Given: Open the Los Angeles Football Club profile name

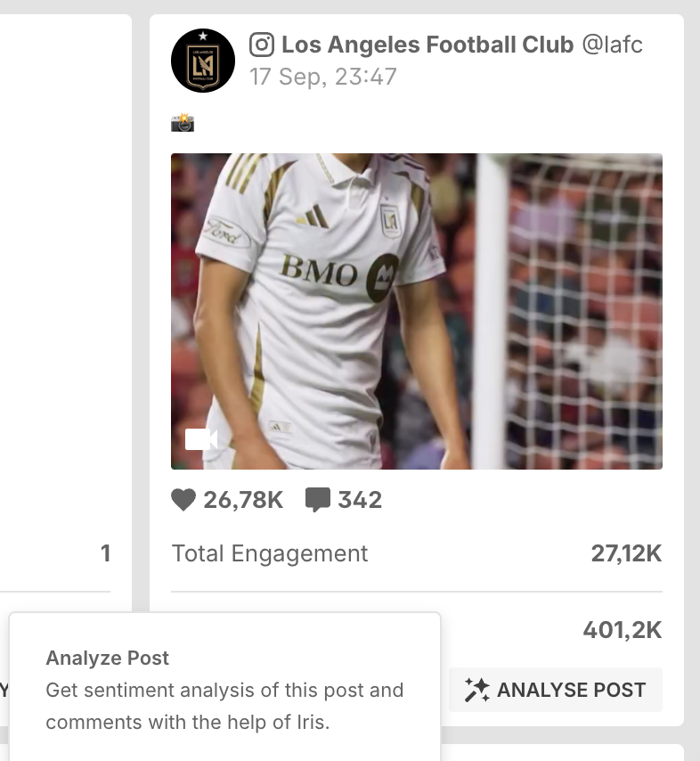Looking at the screenshot, I should tap(427, 45).
